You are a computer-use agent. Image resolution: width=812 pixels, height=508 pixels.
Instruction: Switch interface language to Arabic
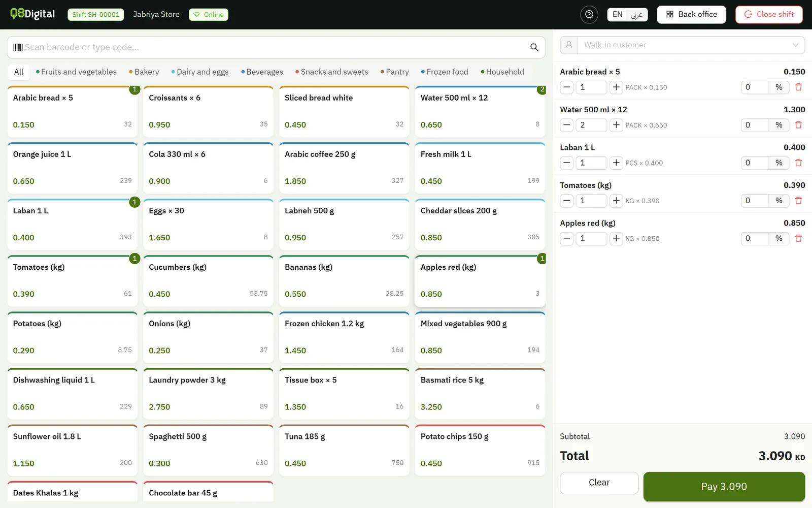(x=637, y=14)
